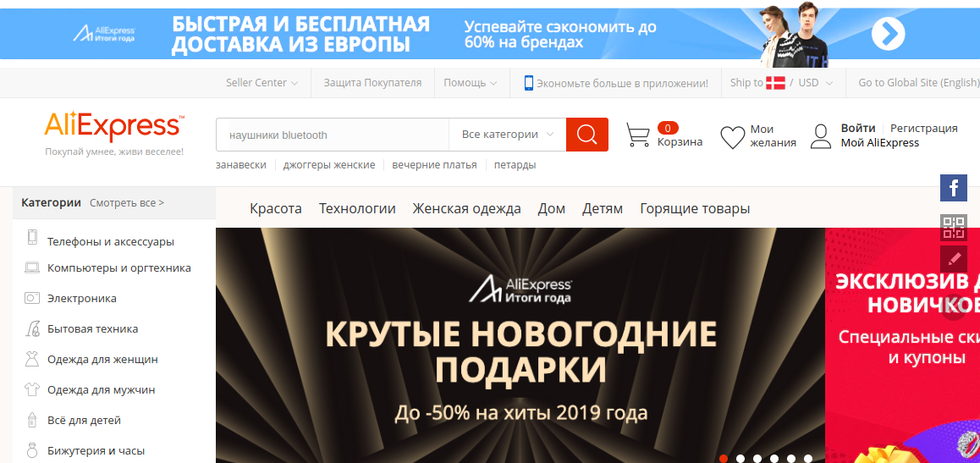
Task: Click the wishlist heart icon
Action: (733, 137)
